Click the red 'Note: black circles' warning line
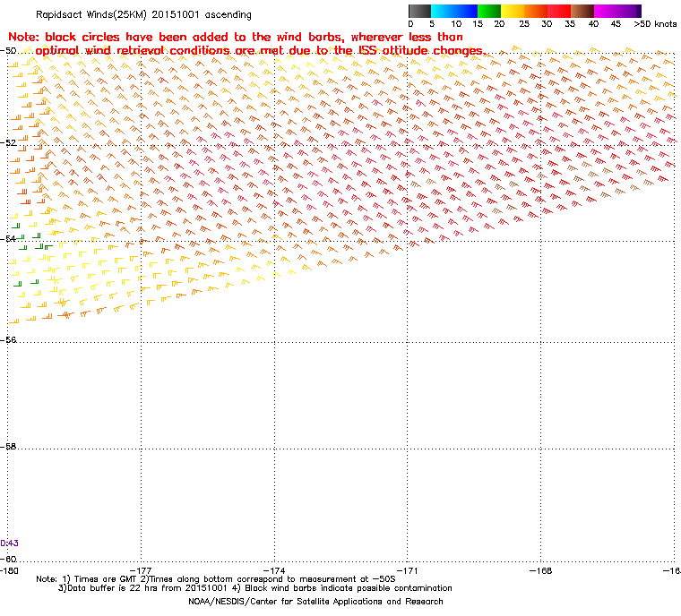 [x=236, y=37]
